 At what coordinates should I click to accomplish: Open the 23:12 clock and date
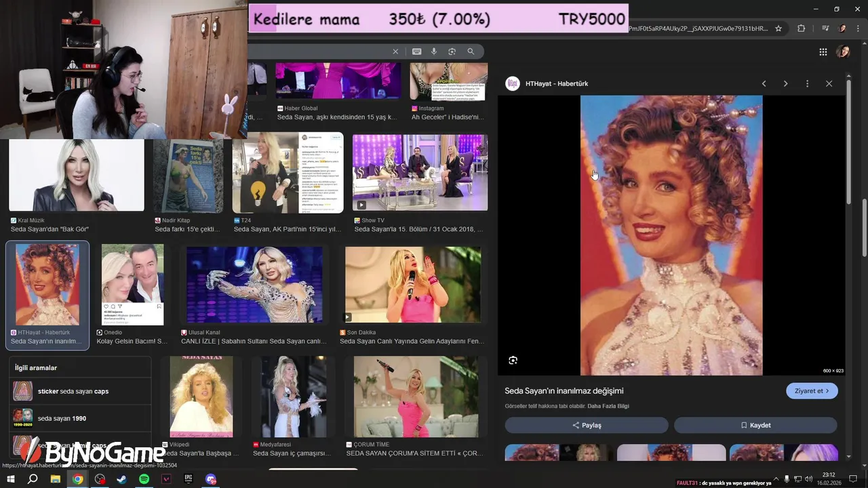(x=828, y=479)
